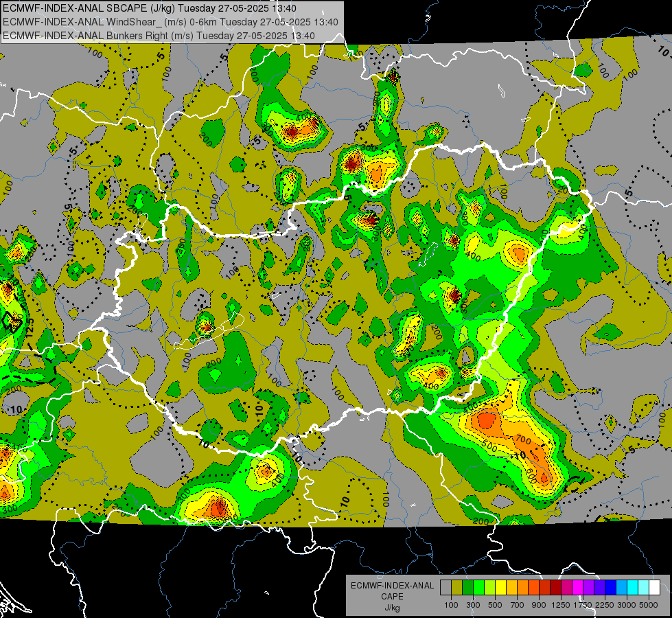Pick the crimson-pink swatch after 1250
This screenshot has width=672, height=618.
click(566, 587)
